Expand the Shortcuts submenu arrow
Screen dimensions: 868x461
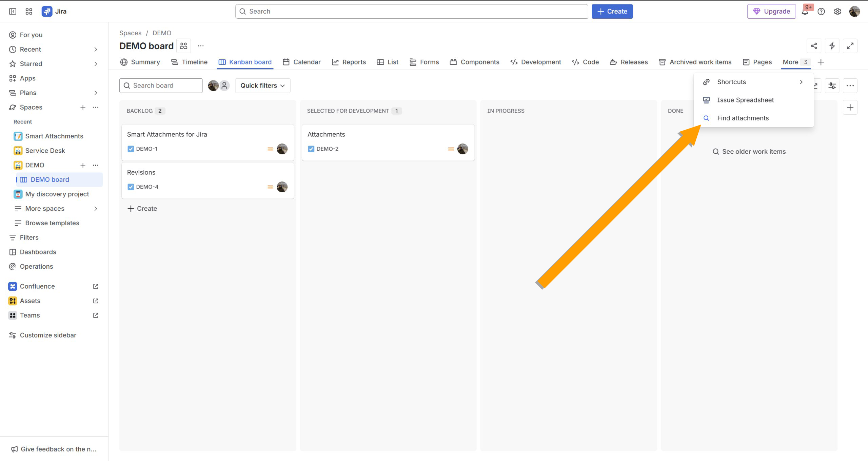coord(801,82)
